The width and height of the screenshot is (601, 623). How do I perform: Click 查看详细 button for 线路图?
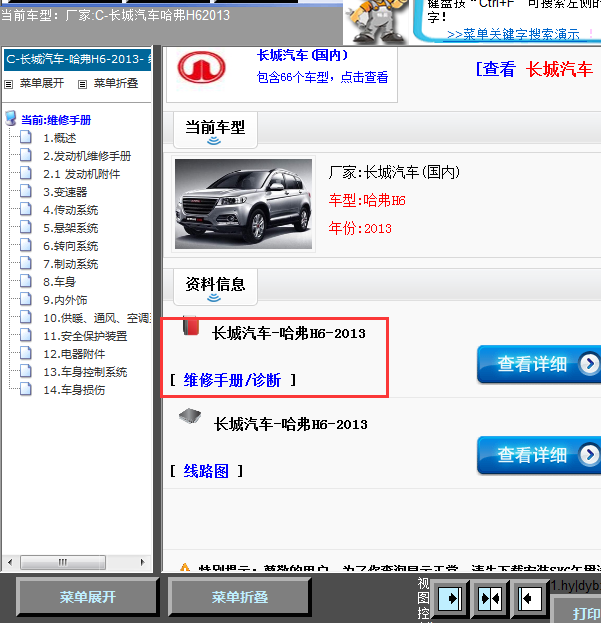point(539,455)
